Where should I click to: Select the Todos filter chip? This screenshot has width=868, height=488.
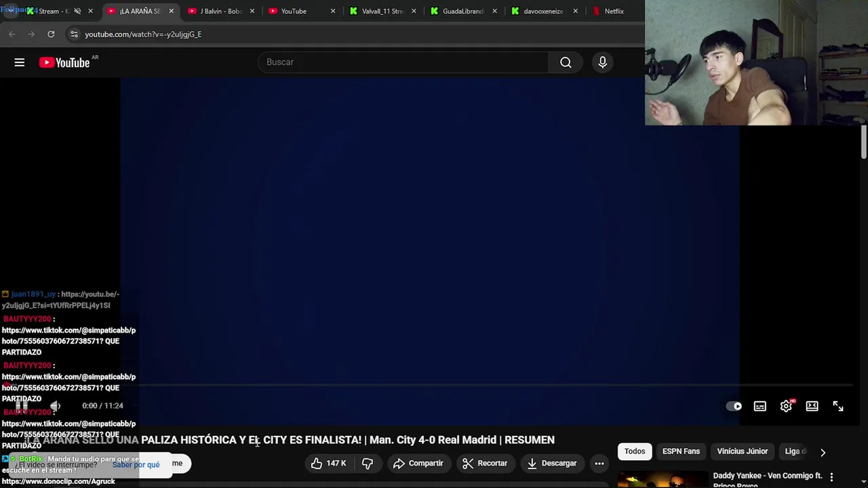click(635, 451)
